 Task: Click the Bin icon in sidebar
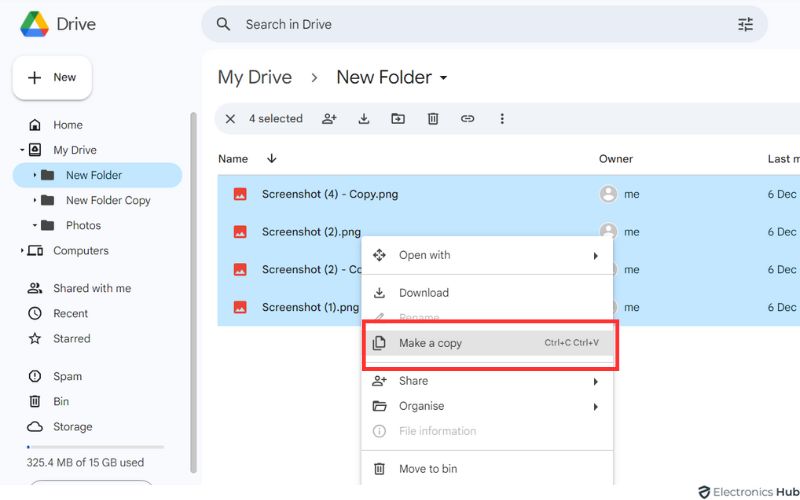click(x=35, y=402)
